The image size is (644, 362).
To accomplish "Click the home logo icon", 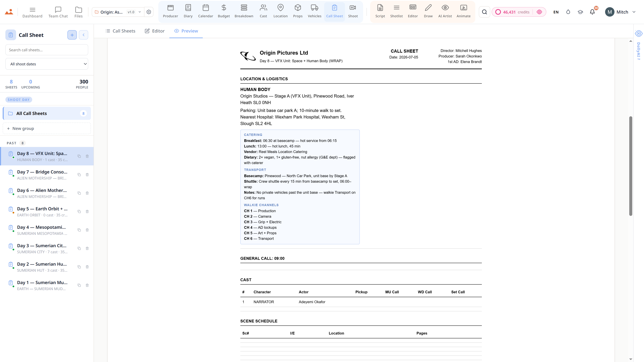I will click(x=9, y=12).
